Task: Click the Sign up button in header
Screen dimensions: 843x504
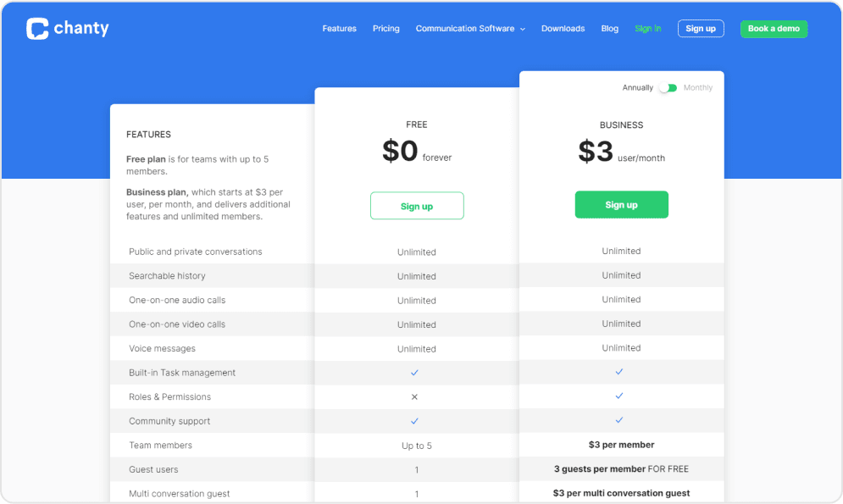Action: tap(701, 29)
